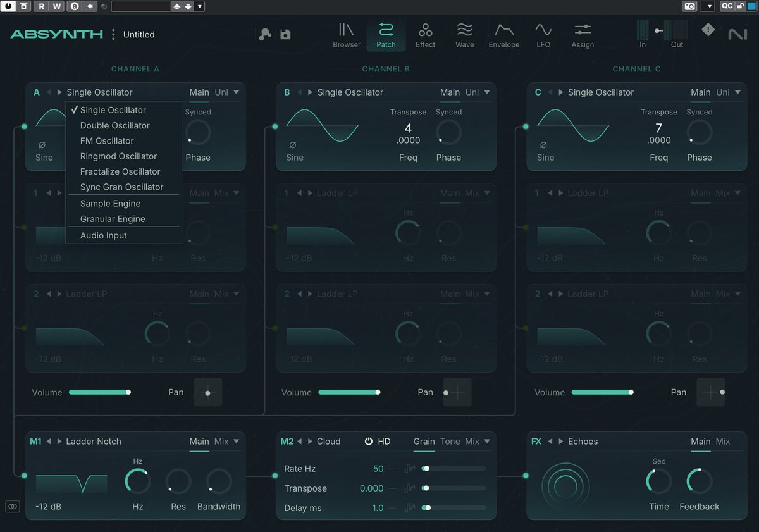Click the host left arrow icon
759x532 pixels.
(90, 6)
